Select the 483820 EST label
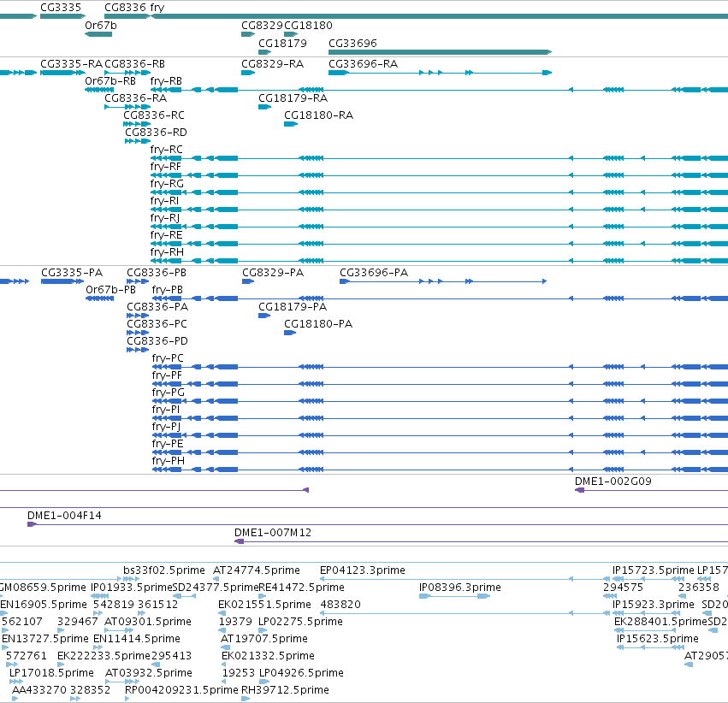This screenshot has height=703, width=728. coord(340,605)
